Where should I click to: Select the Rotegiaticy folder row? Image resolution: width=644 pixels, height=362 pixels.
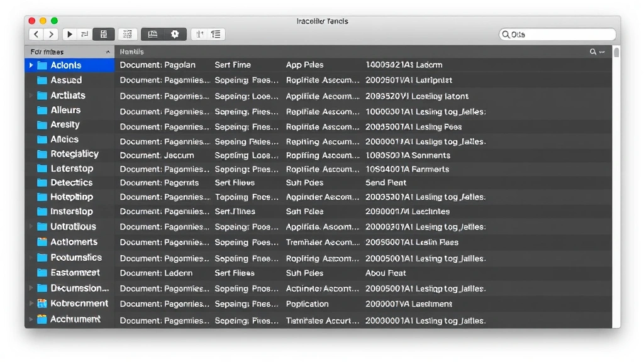[74, 154]
